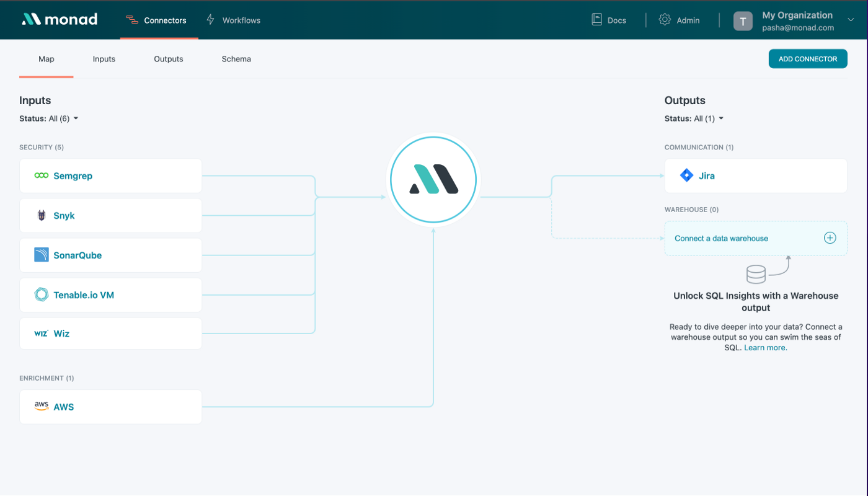Click the plus icon to connect a warehouse
The height and width of the screenshot is (496, 868).
[x=830, y=238]
